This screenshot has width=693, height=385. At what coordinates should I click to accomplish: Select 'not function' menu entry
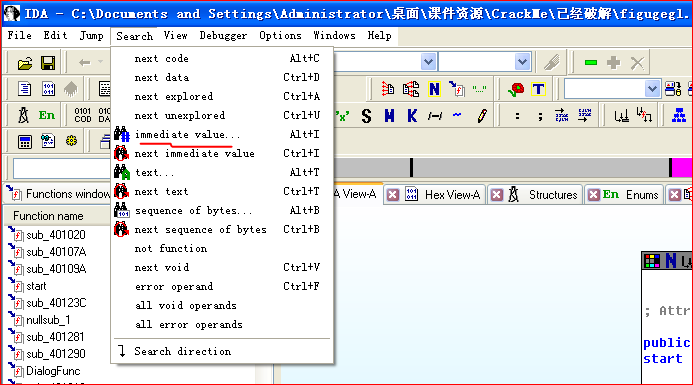(222, 248)
